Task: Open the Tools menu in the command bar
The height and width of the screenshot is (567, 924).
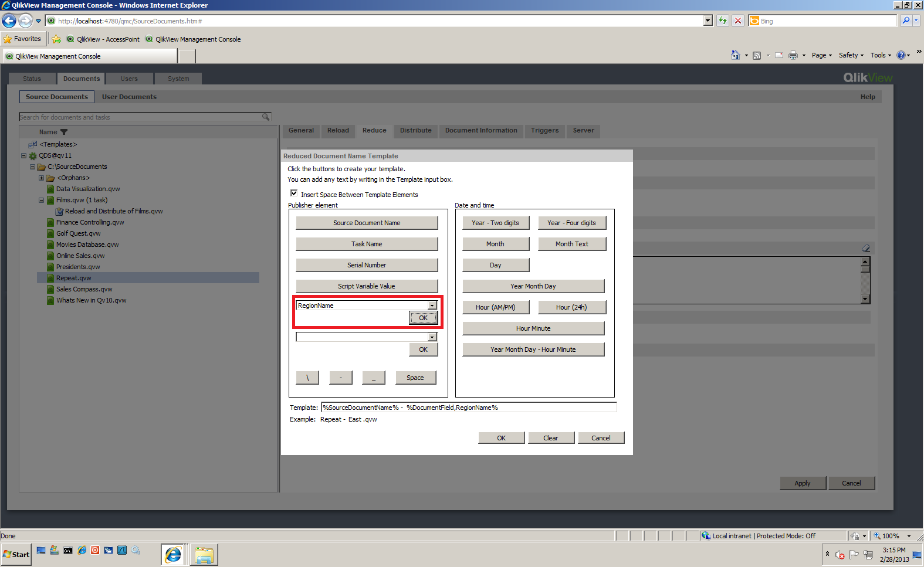Action: 881,55
